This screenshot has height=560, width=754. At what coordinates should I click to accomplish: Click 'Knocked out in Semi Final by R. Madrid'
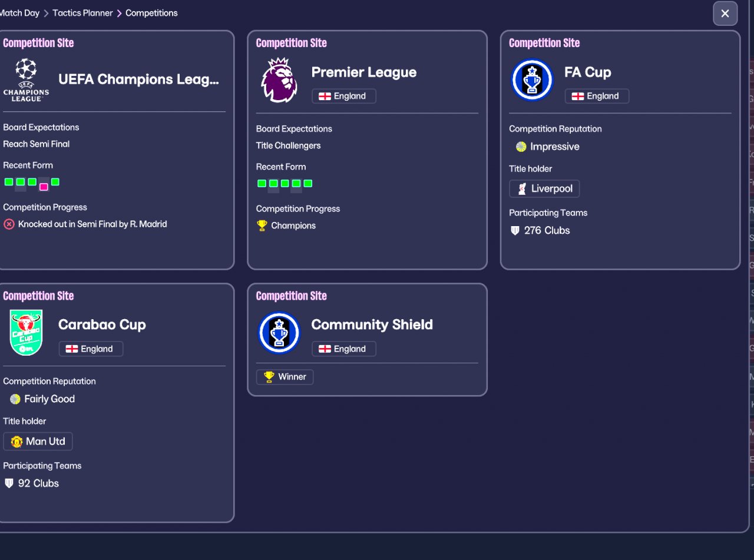tap(92, 224)
